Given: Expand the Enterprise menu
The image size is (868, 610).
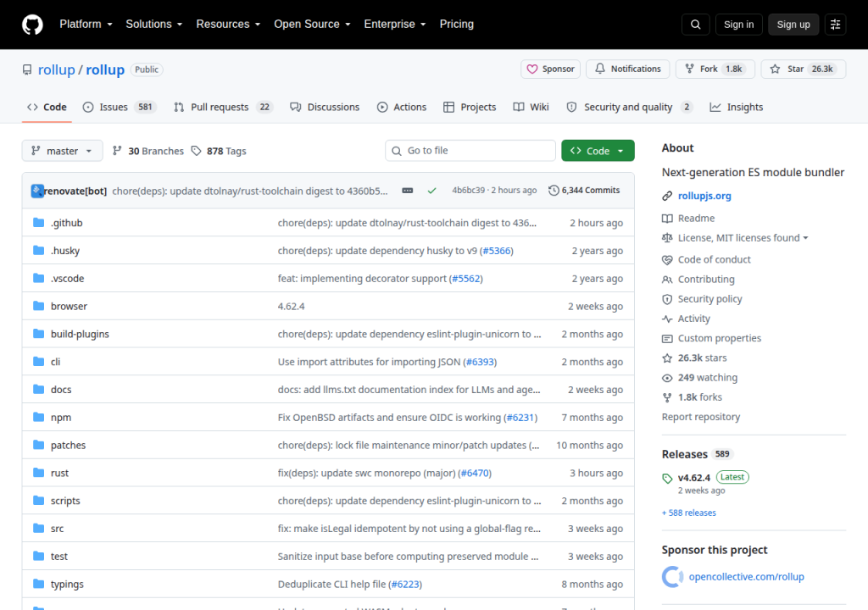Looking at the screenshot, I should coord(395,25).
